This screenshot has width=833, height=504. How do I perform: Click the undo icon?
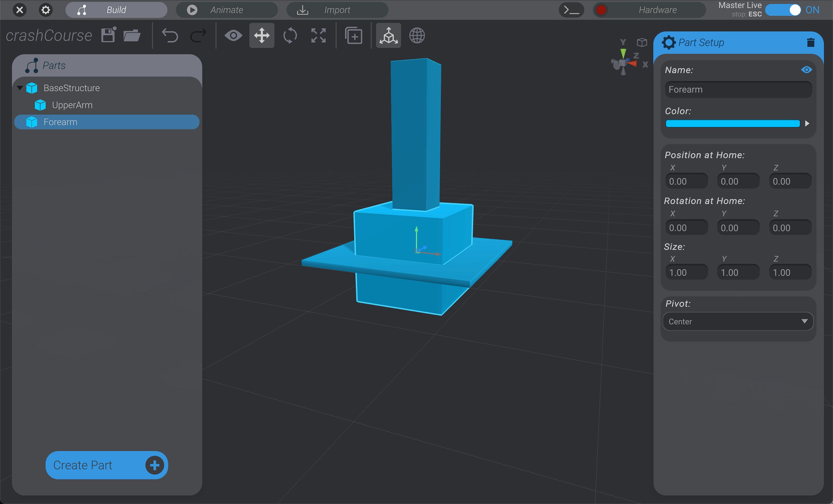coord(170,35)
